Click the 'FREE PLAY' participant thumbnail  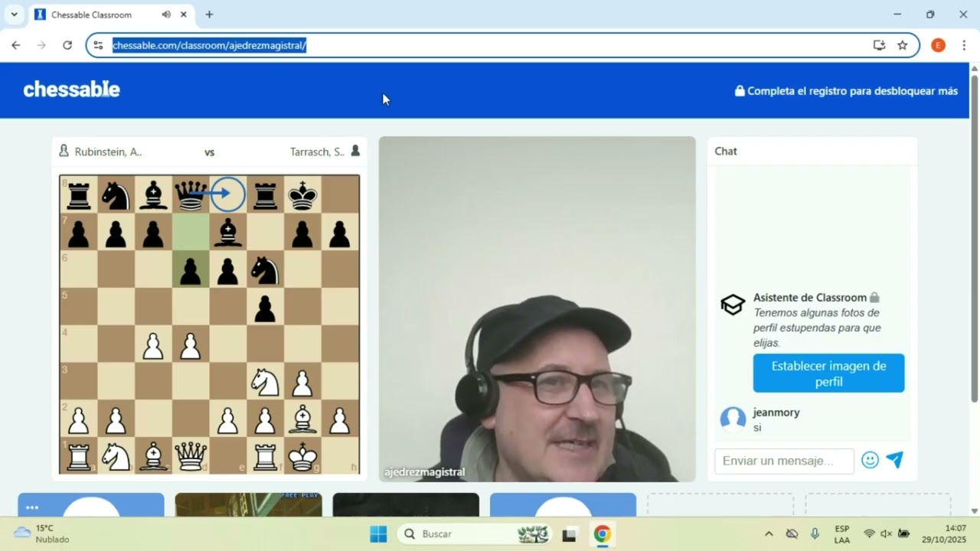tap(248, 504)
